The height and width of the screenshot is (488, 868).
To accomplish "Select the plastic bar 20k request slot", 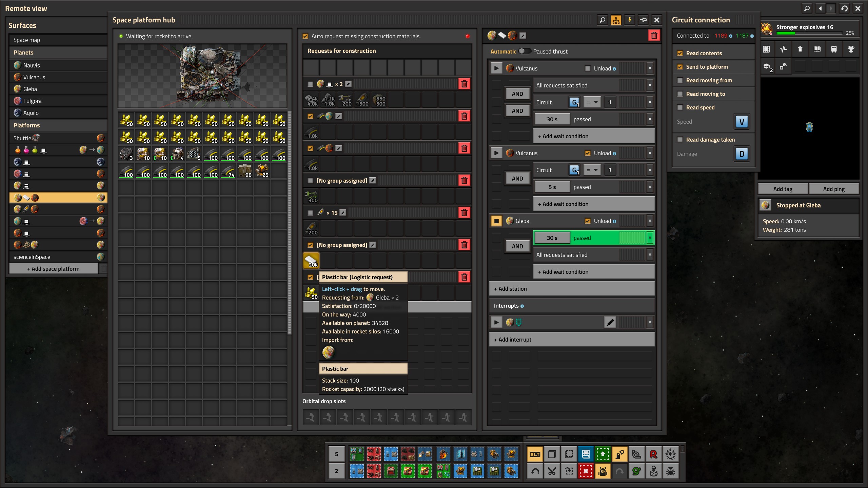I will [x=311, y=260].
